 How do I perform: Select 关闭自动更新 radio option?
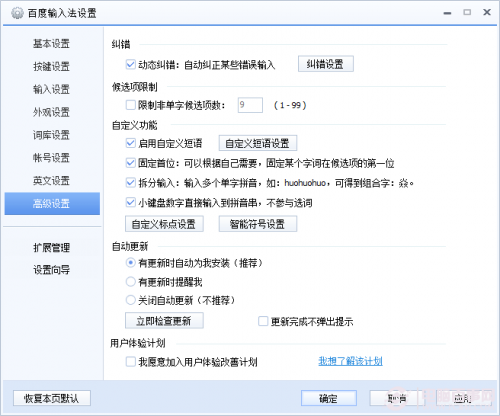[x=130, y=300]
